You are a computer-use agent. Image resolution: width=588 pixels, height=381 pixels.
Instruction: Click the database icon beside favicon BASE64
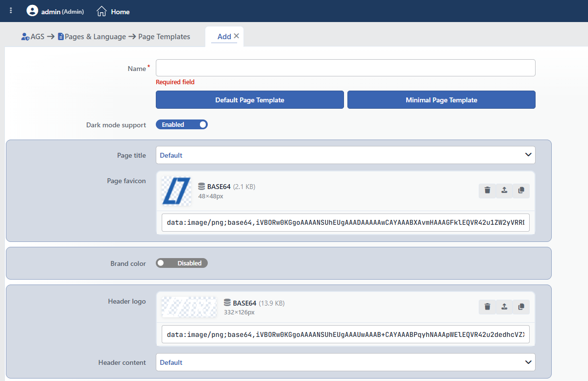coord(201,187)
